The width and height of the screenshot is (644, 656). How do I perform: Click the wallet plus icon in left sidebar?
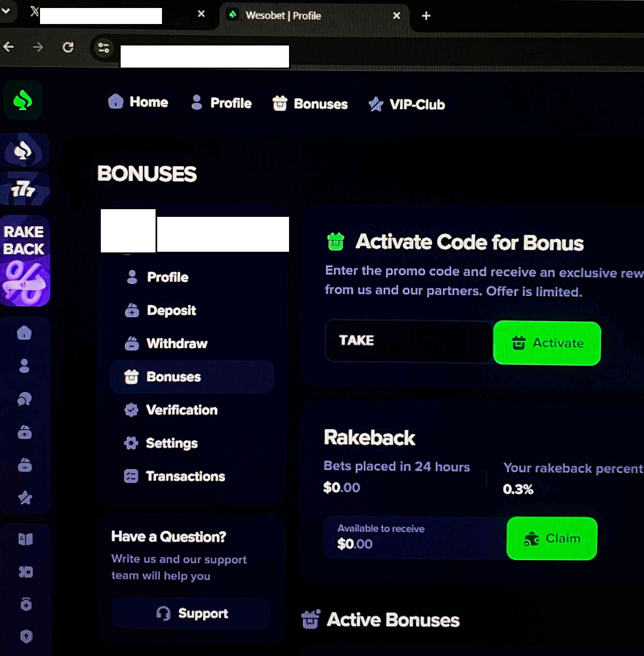pyautogui.click(x=25, y=432)
